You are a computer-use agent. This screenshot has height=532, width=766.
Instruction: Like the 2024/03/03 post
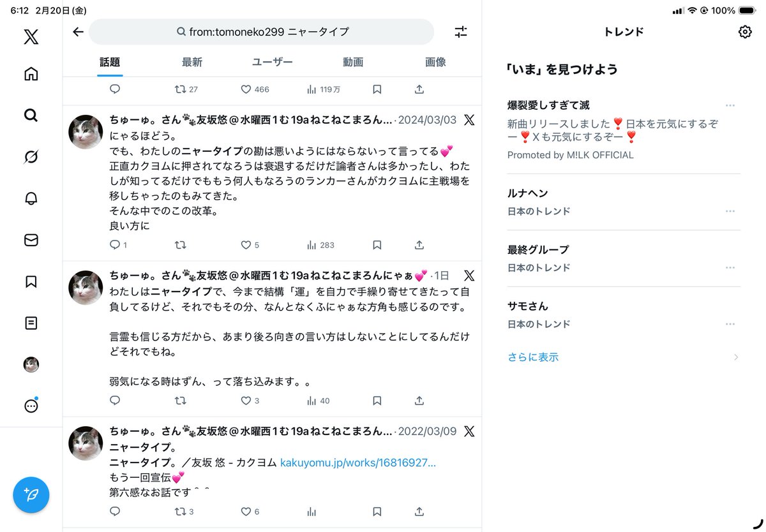(250, 245)
